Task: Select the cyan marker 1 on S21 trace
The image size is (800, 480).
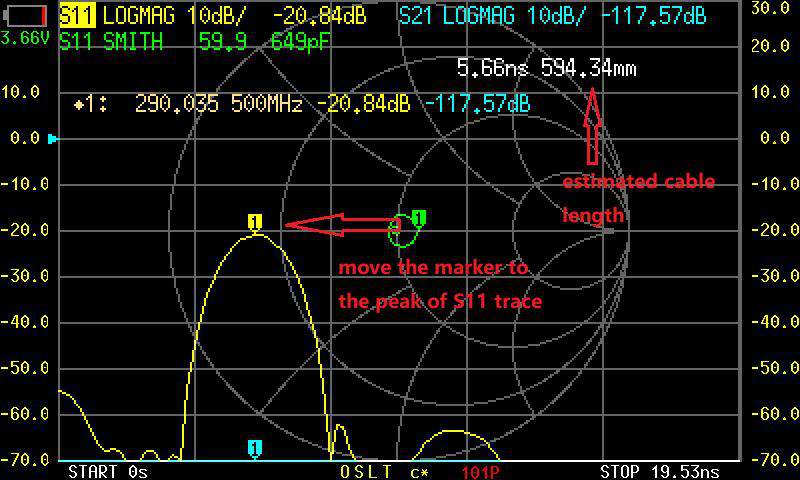Action: pyautogui.click(x=255, y=448)
